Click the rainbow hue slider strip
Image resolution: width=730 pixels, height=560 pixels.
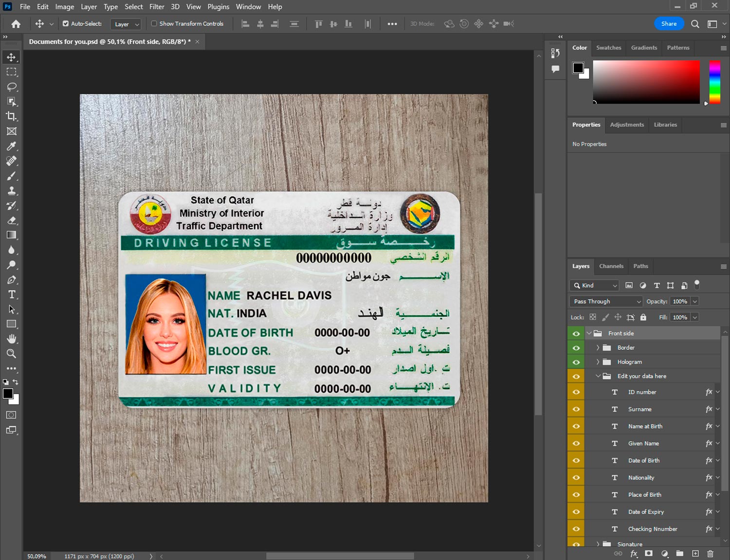tap(714, 82)
